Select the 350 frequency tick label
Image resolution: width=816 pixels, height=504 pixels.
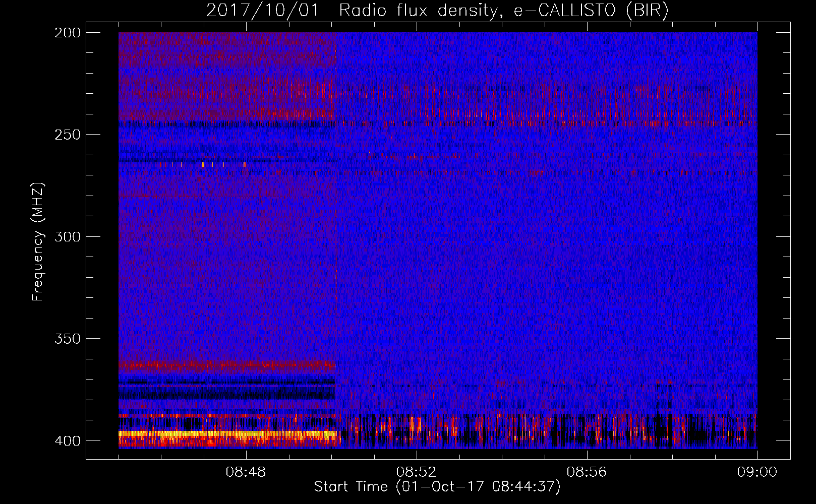(68, 339)
